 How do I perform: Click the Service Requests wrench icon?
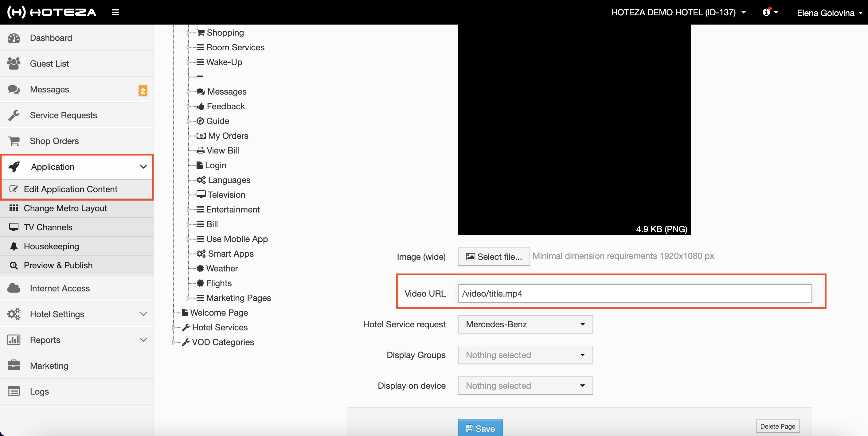tap(14, 115)
